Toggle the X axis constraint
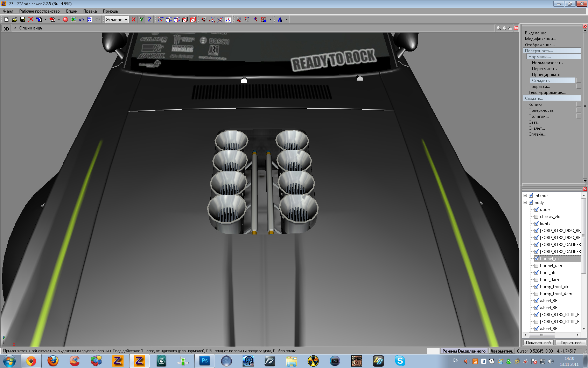This screenshot has width=588, height=368. [x=133, y=20]
